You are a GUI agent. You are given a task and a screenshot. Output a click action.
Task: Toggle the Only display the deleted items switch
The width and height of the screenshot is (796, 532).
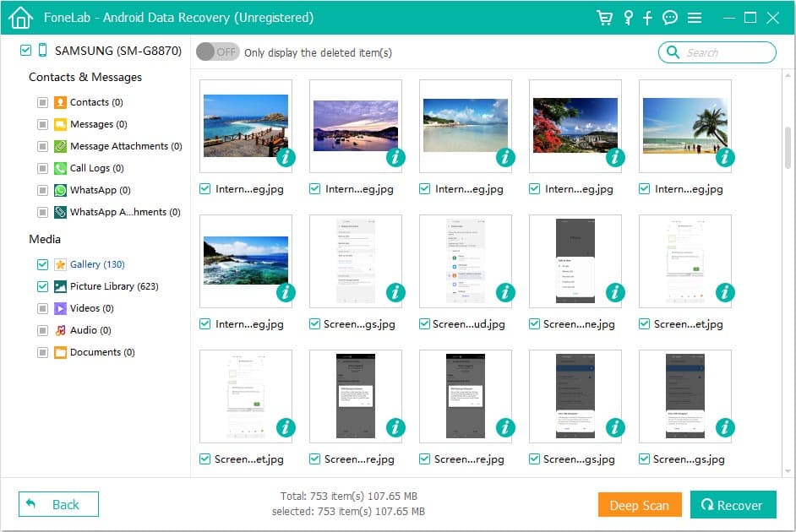pyautogui.click(x=217, y=52)
